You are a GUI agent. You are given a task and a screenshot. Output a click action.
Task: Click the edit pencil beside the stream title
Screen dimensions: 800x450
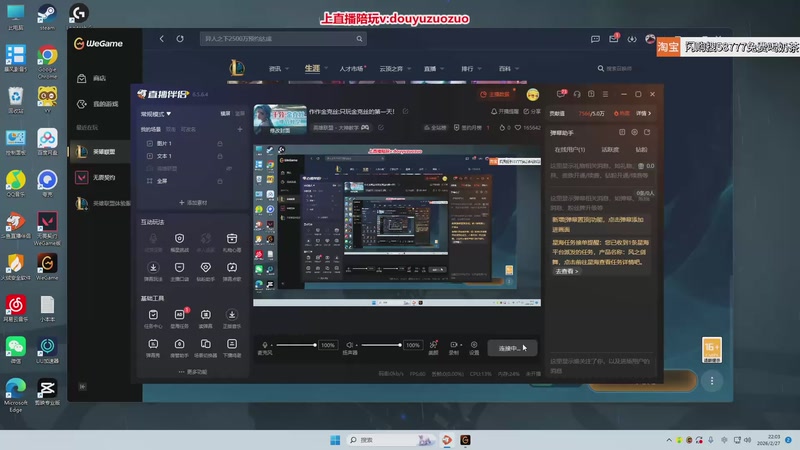[x=406, y=111]
